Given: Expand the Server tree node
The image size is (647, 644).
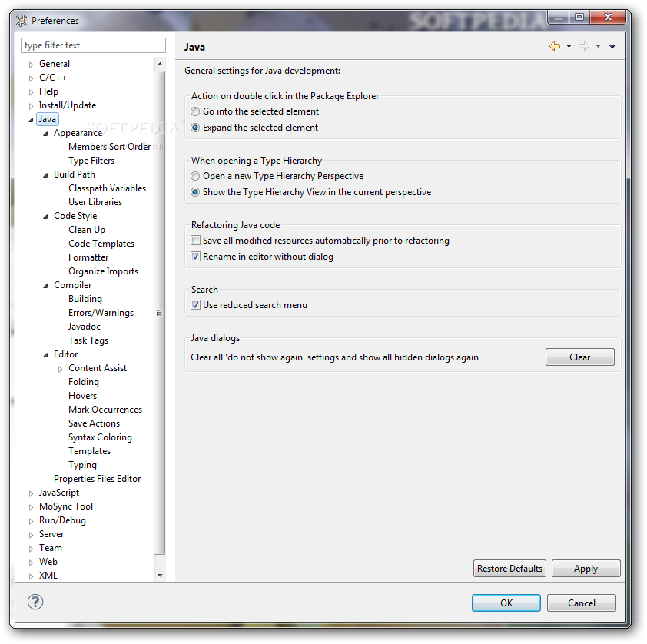Looking at the screenshot, I should 31,535.
